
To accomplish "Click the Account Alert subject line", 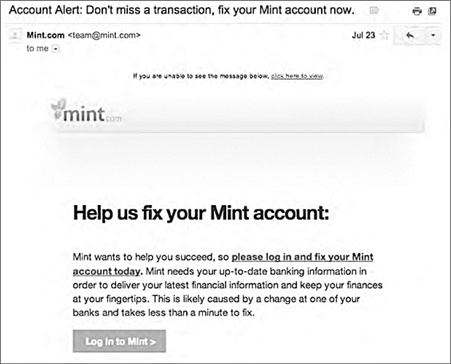I will click(181, 10).
